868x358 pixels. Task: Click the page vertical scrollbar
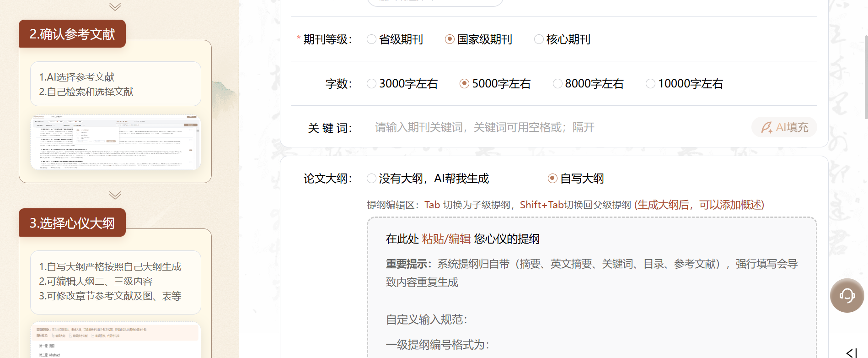tap(866, 77)
